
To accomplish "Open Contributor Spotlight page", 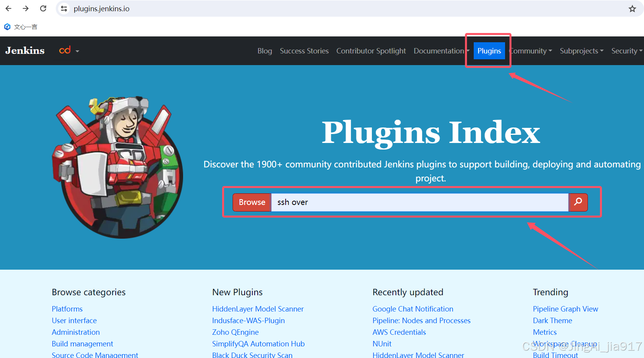I will [371, 51].
